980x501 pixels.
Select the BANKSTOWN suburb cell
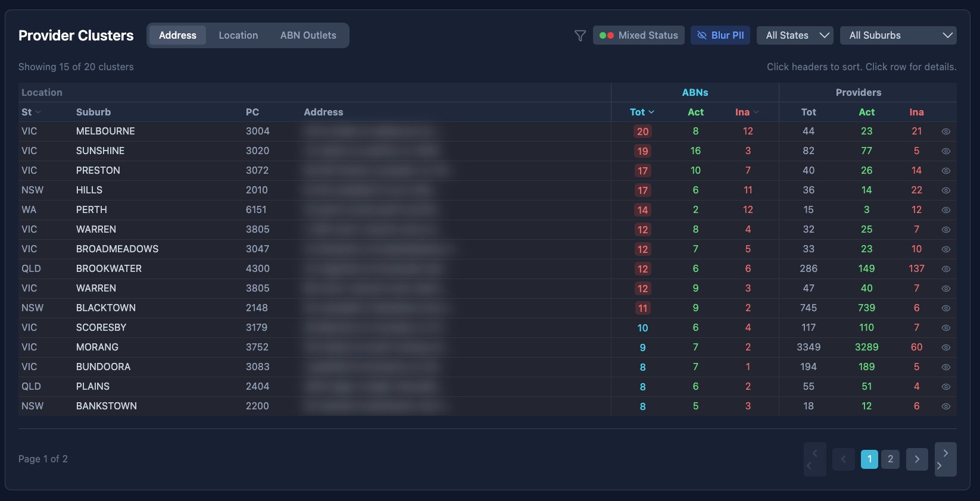107,406
